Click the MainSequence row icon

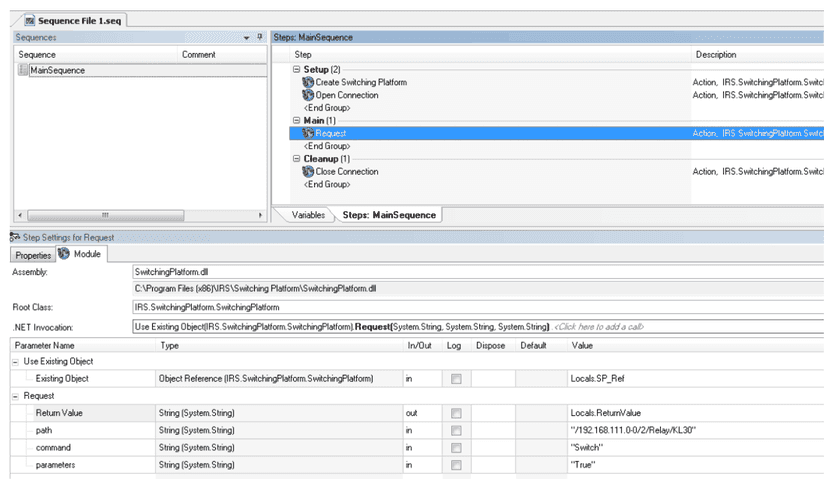22,70
